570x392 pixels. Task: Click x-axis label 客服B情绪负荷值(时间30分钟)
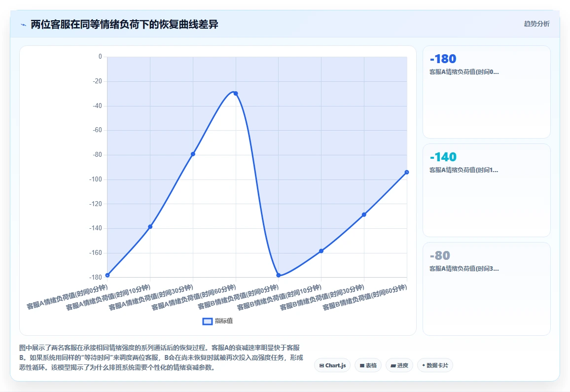pos(322,298)
